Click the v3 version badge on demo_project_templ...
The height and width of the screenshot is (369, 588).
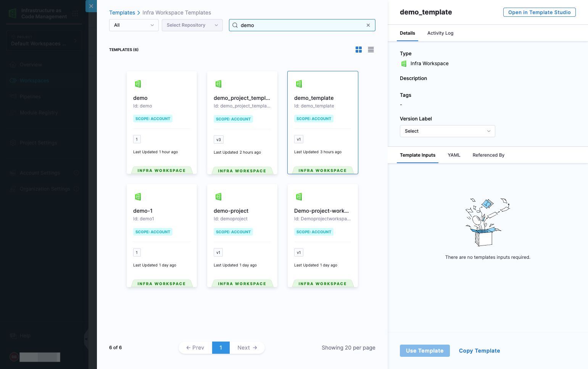[x=219, y=140]
